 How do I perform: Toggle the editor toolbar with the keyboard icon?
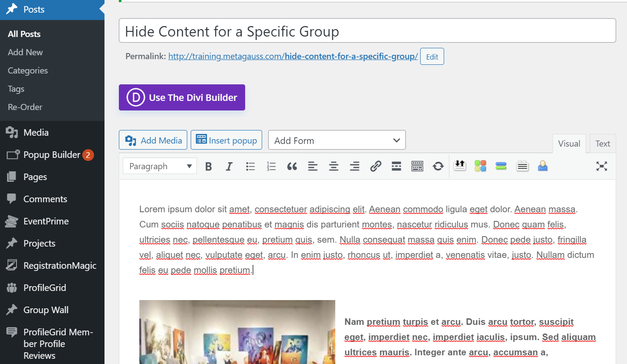click(x=417, y=166)
